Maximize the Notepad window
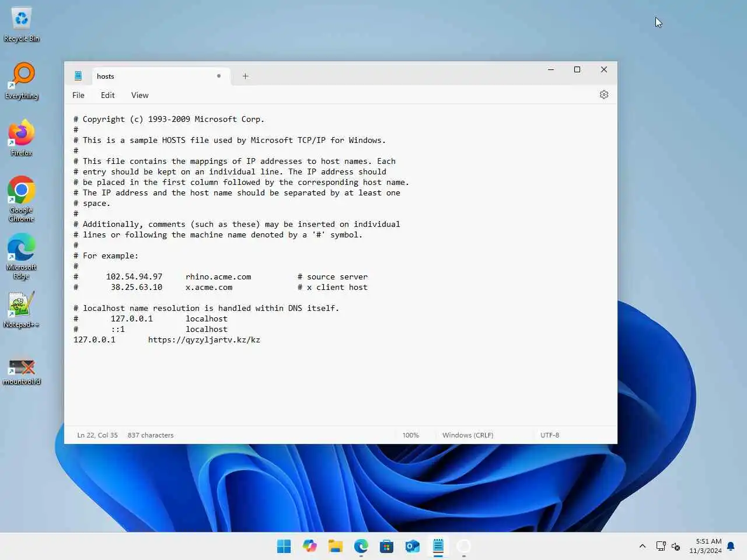This screenshot has height=560, width=747. [x=577, y=69]
